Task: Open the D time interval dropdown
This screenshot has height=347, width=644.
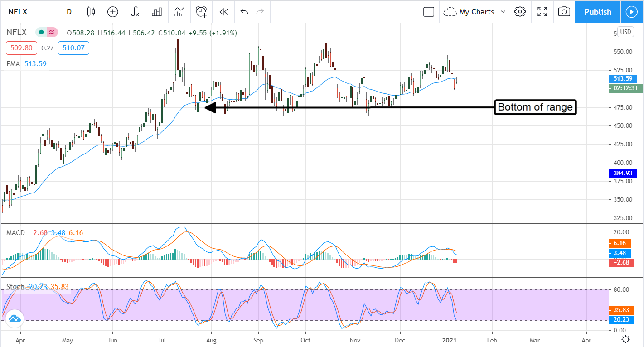Action: [69, 12]
